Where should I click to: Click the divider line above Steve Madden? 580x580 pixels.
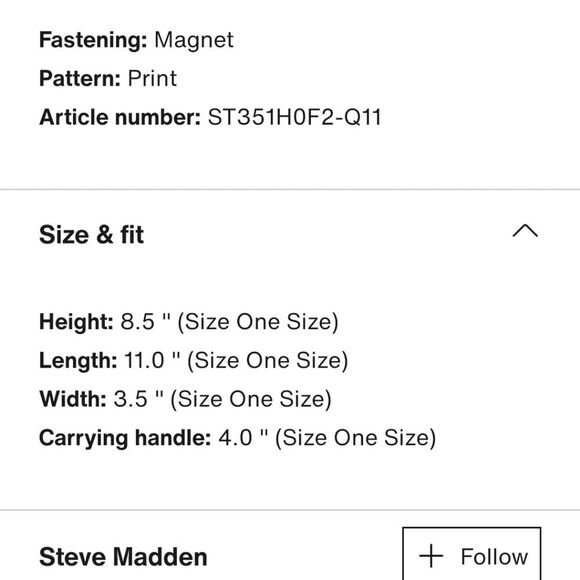[x=290, y=510]
